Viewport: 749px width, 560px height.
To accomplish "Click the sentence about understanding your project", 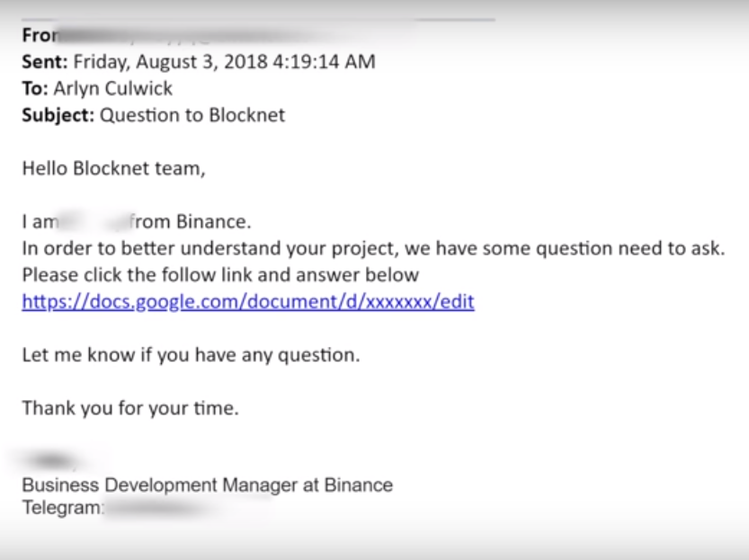I will point(373,248).
